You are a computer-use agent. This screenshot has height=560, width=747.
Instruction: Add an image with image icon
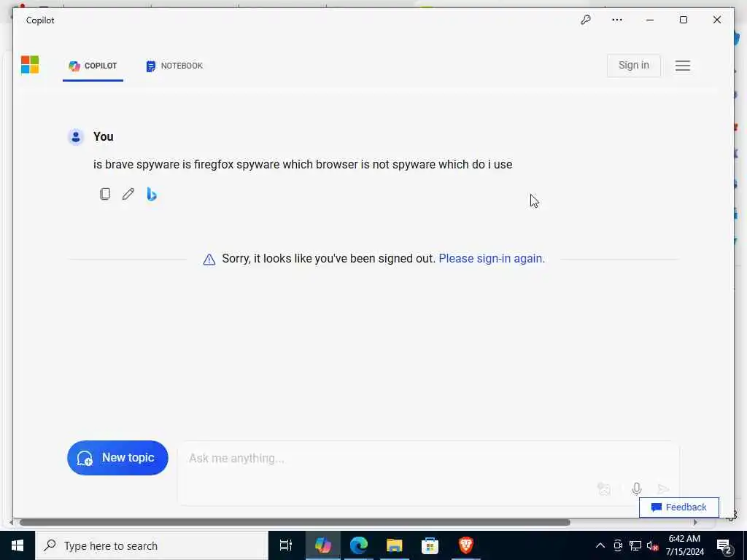coord(604,489)
